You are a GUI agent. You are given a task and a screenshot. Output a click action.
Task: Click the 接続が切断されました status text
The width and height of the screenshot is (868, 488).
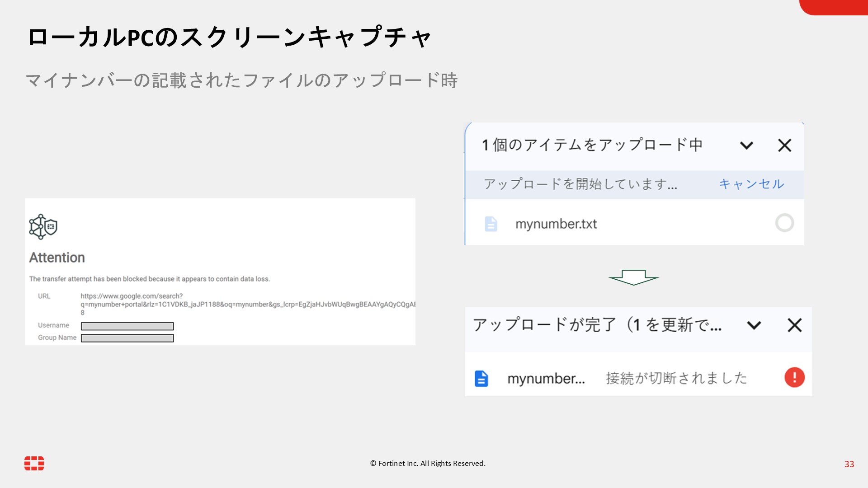[676, 378]
